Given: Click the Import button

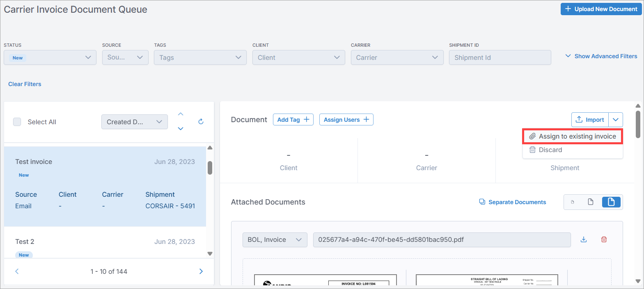Looking at the screenshot, I should (x=590, y=120).
